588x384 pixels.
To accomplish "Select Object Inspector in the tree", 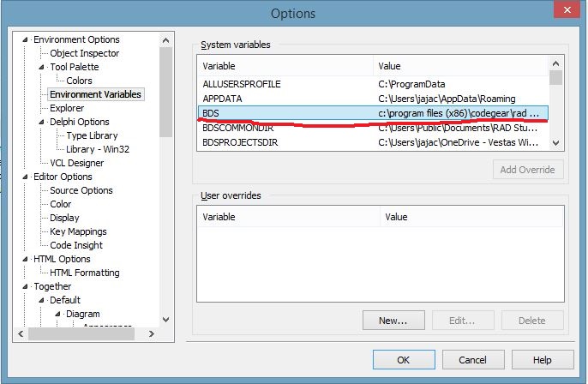I will pos(84,53).
